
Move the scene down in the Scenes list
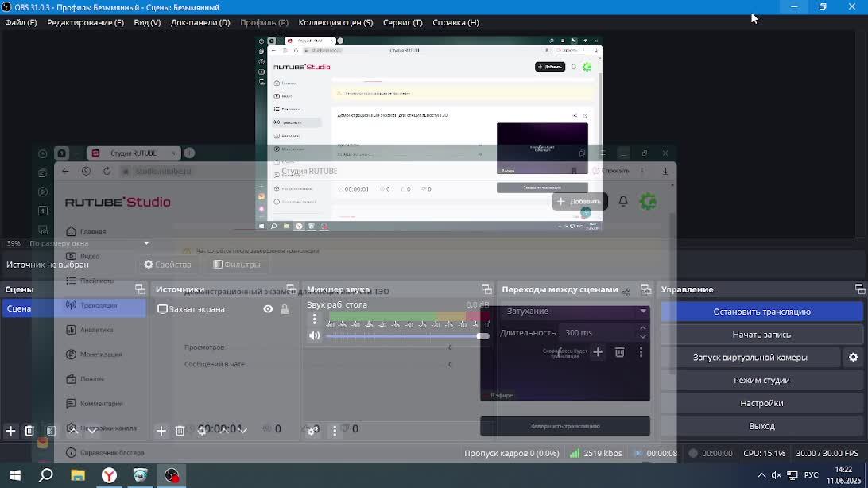click(x=92, y=431)
